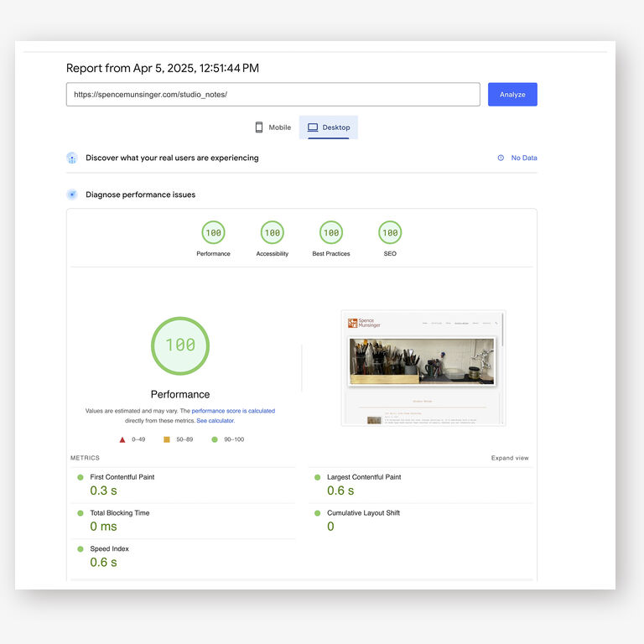This screenshot has width=644, height=644.
Task: Jump to Performance score gauge at top
Action: tap(213, 233)
